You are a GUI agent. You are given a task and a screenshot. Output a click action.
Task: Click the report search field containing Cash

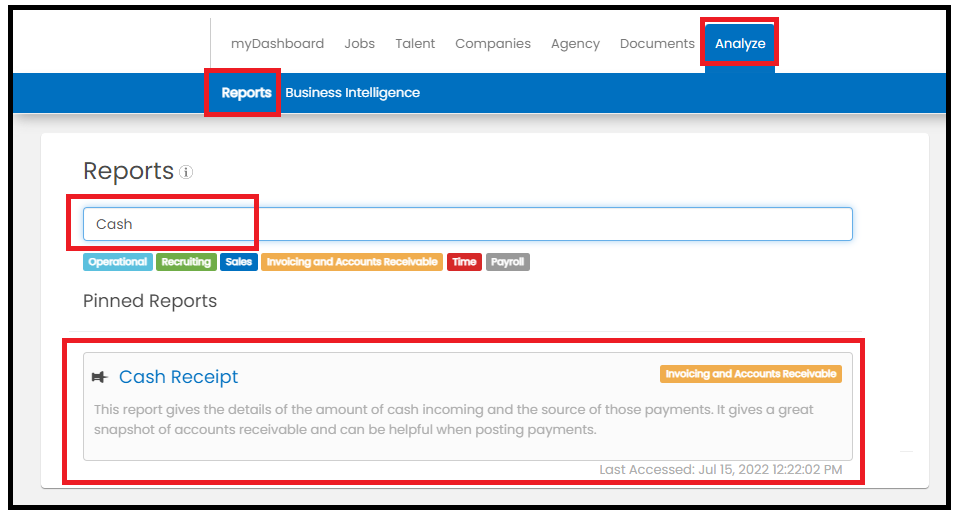[467, 224]
